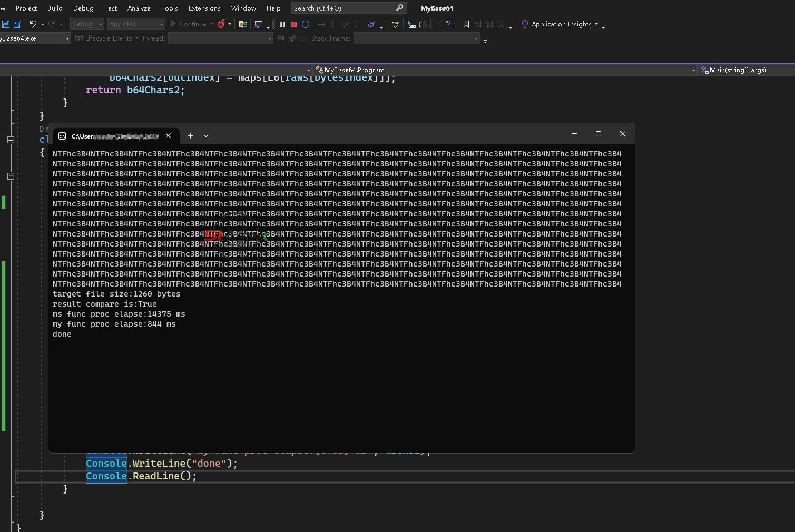Open the Debug menu
The image size is (795, 532).
[83, 8]
